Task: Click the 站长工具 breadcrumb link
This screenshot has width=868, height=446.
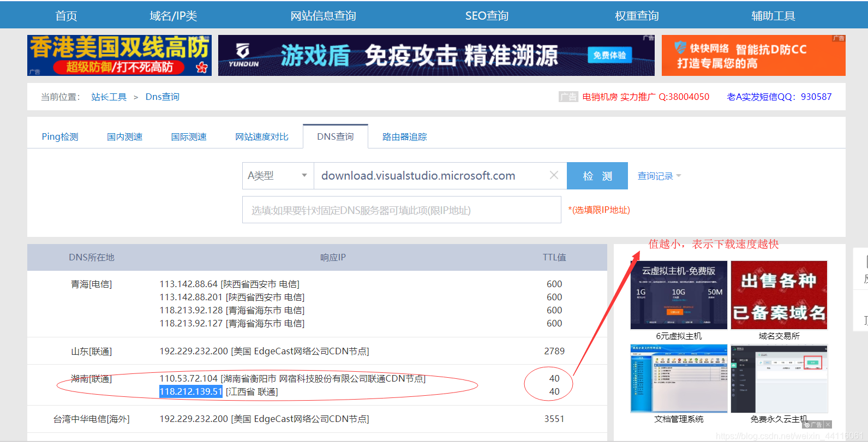Action: [x=109, y=97]
